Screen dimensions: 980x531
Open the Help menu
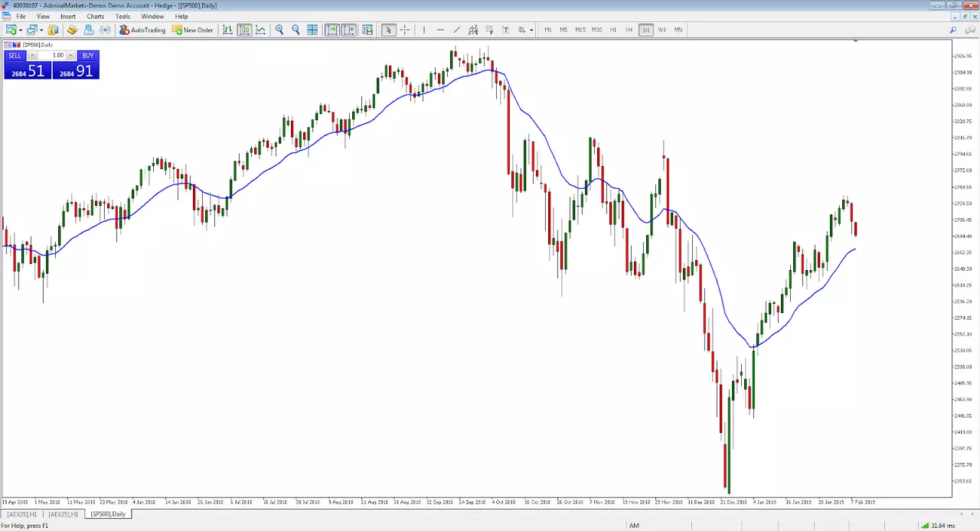coord(181,16)
